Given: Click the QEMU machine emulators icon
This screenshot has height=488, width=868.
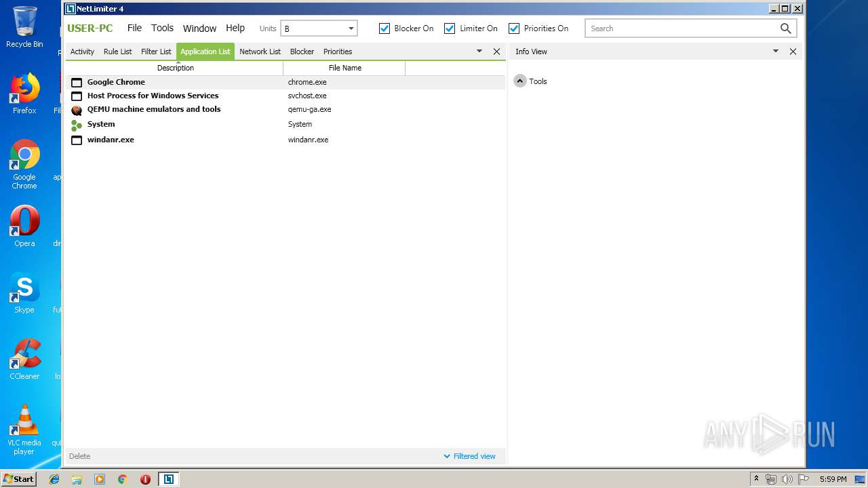Looking at the screenshot, I should 77,110.
